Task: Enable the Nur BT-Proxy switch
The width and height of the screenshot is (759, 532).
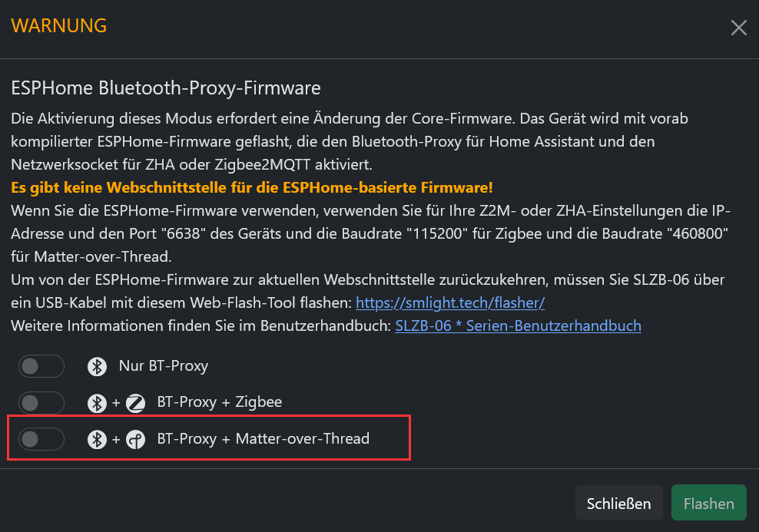Action: 41,366
